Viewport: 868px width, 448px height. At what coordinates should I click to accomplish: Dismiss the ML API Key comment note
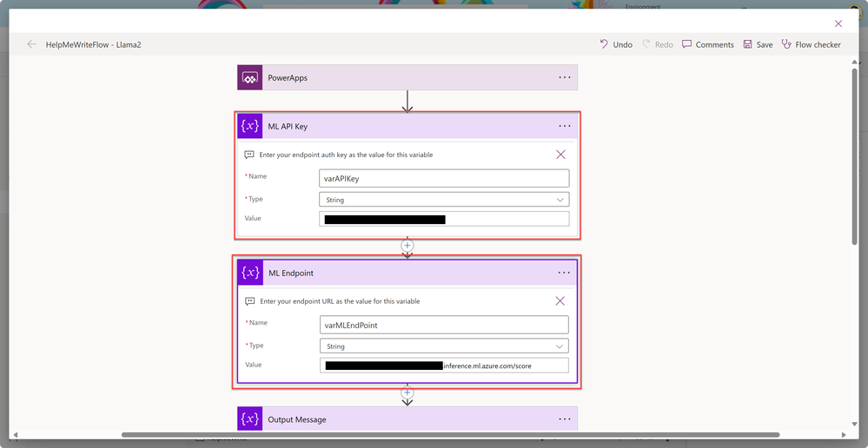(560, 155)
